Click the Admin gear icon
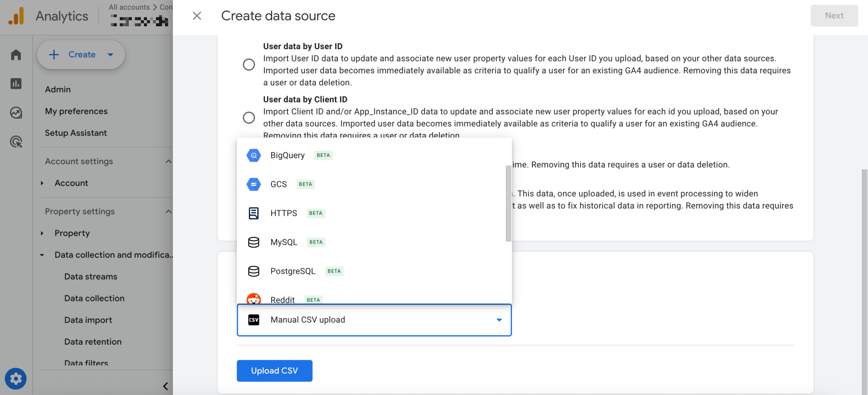 (16, 378)
